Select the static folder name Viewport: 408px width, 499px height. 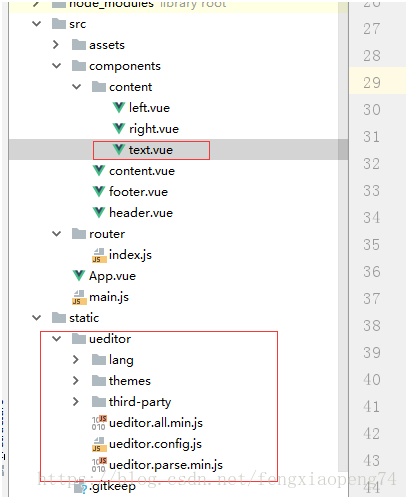[84, 318]
